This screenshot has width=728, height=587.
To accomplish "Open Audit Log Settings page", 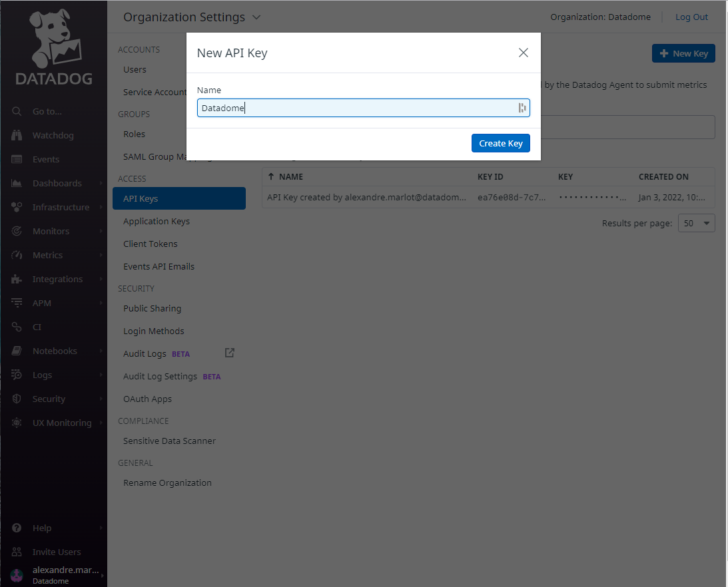I will point(160,376).
